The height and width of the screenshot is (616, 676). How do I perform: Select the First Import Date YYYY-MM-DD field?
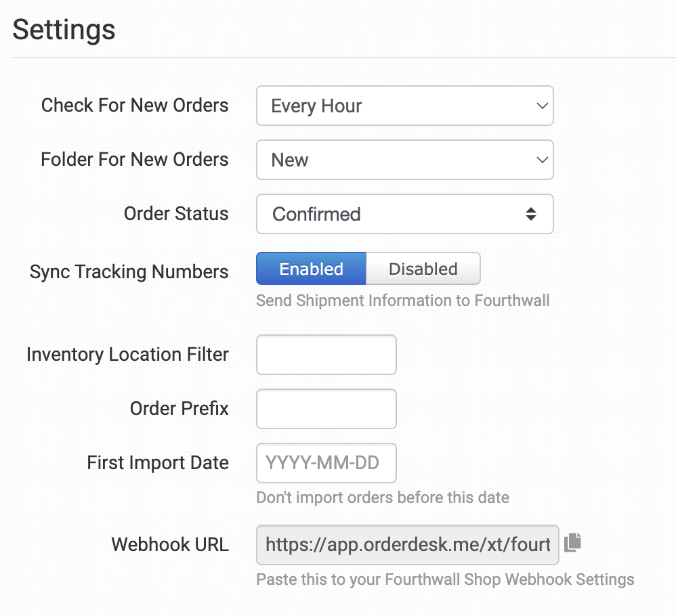pyautogui.click(x=326, y=463)
